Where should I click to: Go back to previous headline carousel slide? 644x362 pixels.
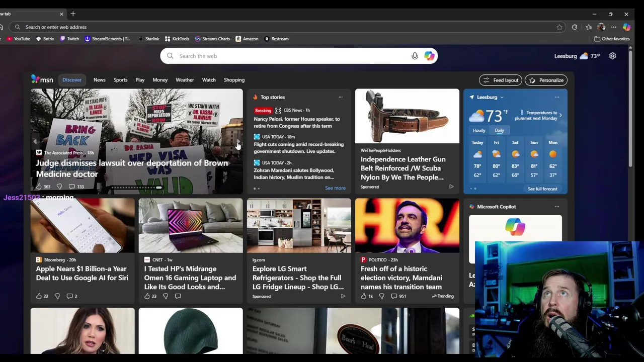click(35, 142)
